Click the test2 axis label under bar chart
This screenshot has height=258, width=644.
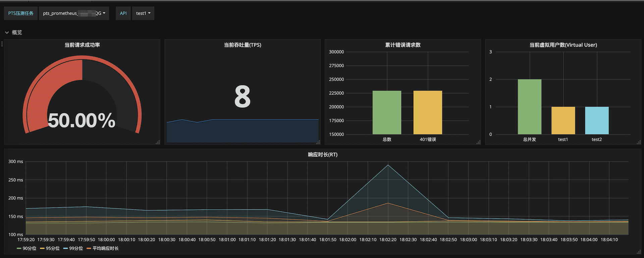point(597,139)
